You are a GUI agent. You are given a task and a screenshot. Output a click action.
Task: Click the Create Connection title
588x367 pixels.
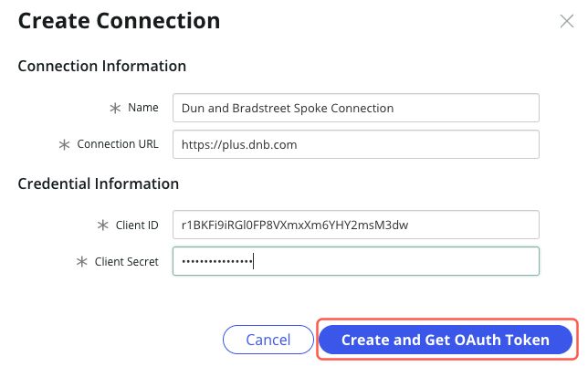(119, 21)
